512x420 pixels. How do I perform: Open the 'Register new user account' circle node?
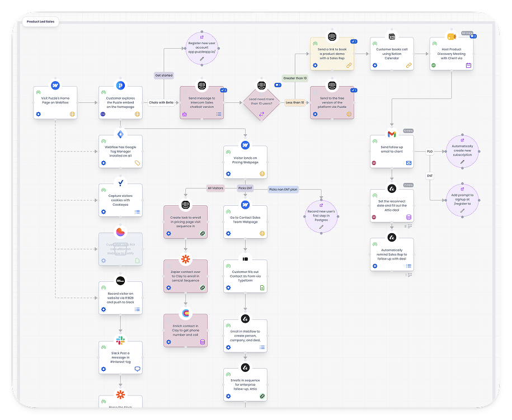[x=202, y=48]
